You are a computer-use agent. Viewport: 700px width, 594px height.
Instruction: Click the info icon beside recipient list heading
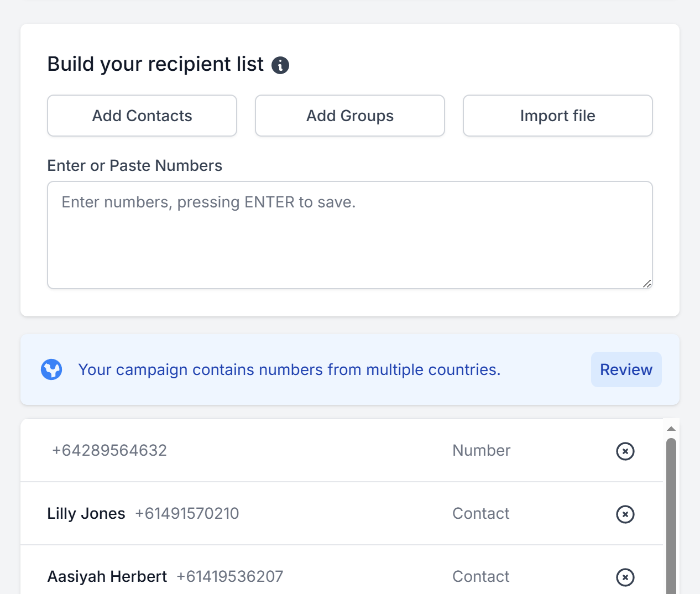pyautogui.click(x=280, y=65)
